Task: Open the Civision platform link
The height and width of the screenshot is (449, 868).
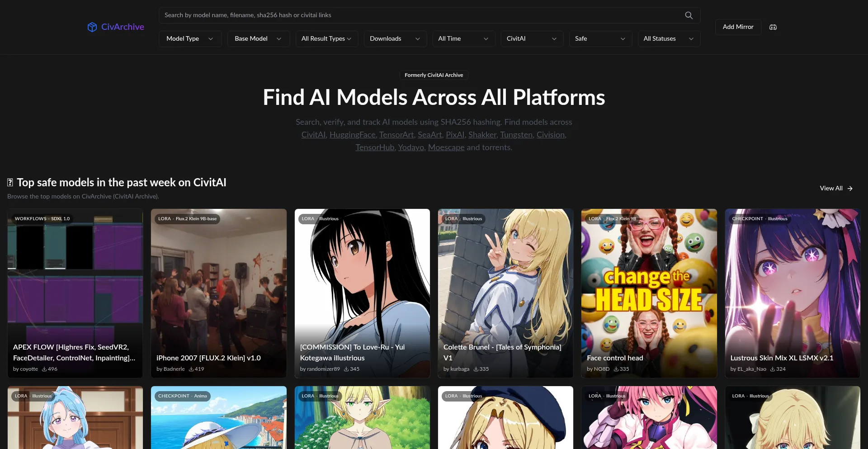Action: click(551, 135)
